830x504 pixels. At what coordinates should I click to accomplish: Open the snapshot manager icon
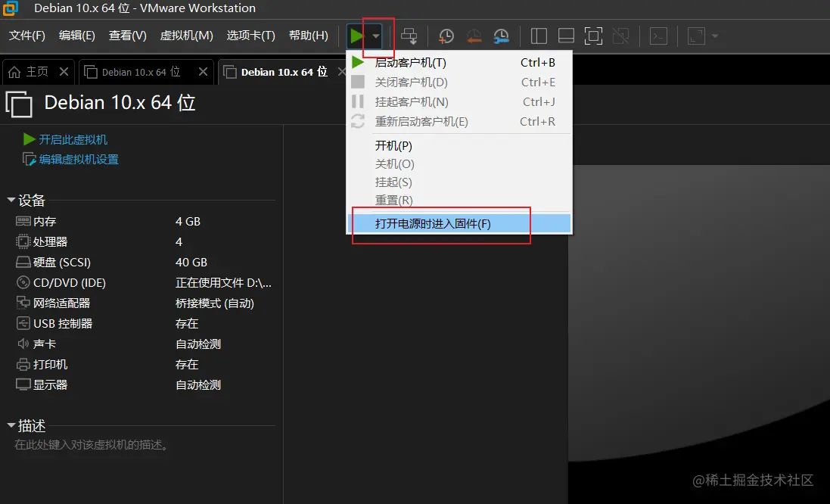point(501,36)
